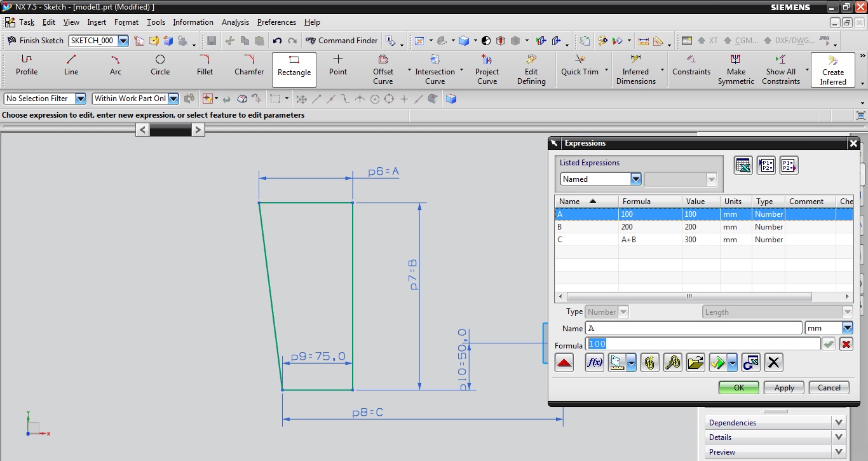Viewport: 868px width, 461px height.
Task: Open the SKETCH_000 sketch name dropdown
Action: tap(123, 41)
